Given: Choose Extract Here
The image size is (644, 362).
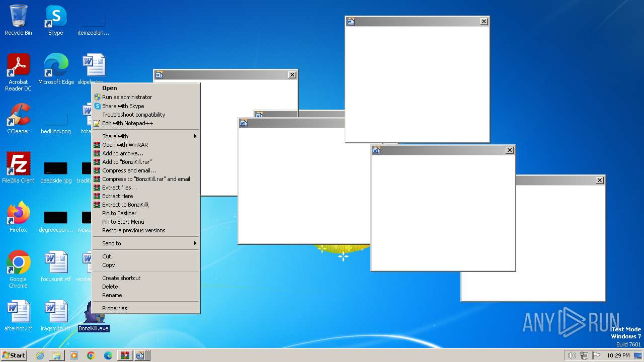Looking at the screenshot, I should tap(146, 196).
